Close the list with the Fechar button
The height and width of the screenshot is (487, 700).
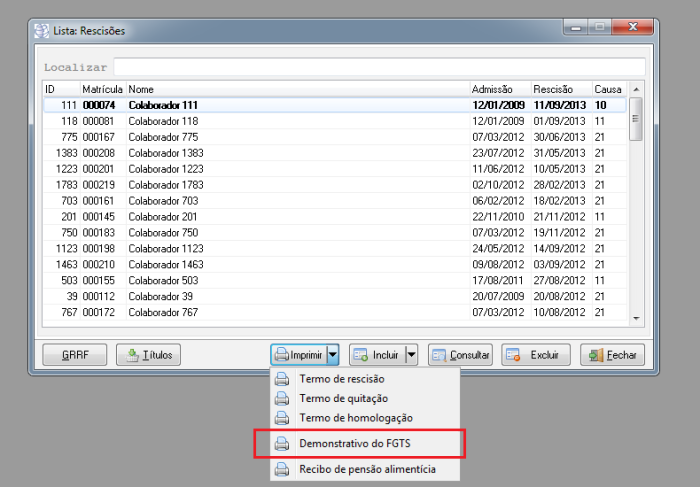tap(612, 355)
